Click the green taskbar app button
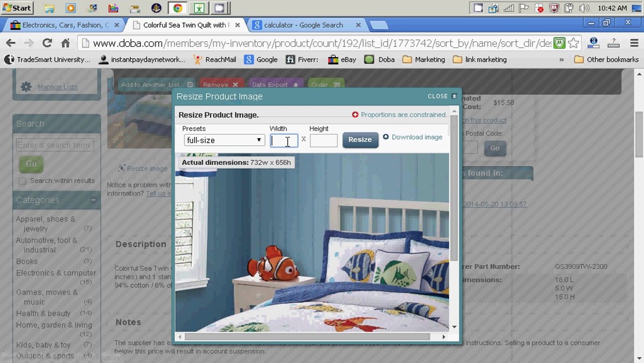Image resolution: width=644 pixels, height=363 pixels. tap(199, 8)
